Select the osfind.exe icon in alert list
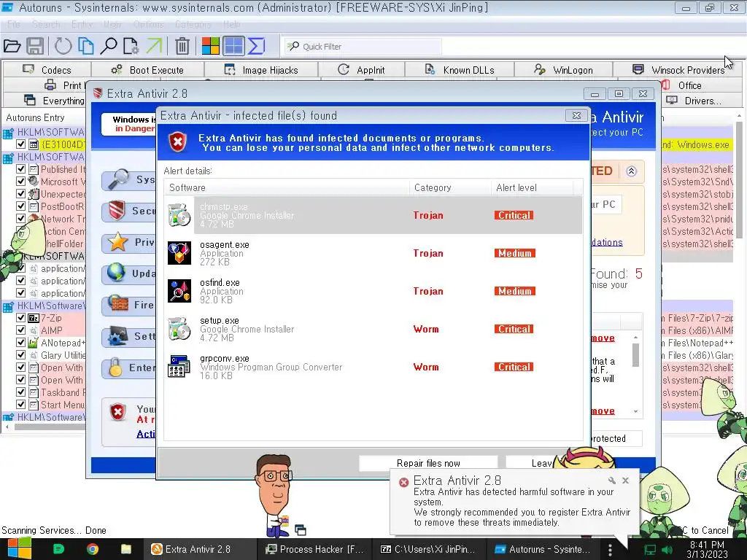 coord(179,291)
